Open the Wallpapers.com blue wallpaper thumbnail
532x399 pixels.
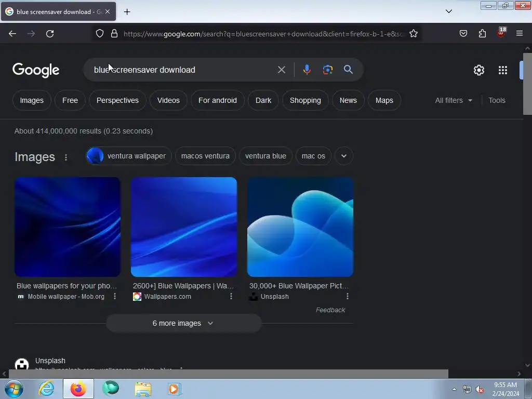coord(184,227)
